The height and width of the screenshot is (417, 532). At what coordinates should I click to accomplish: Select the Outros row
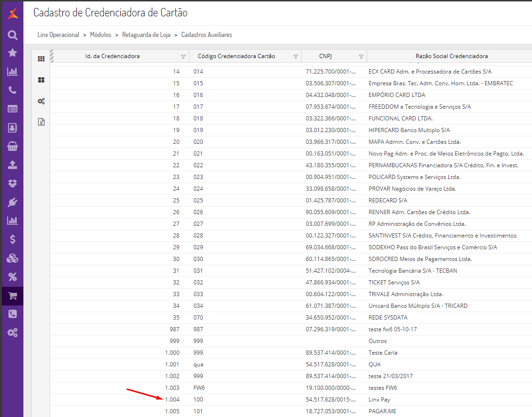point(291,341)
